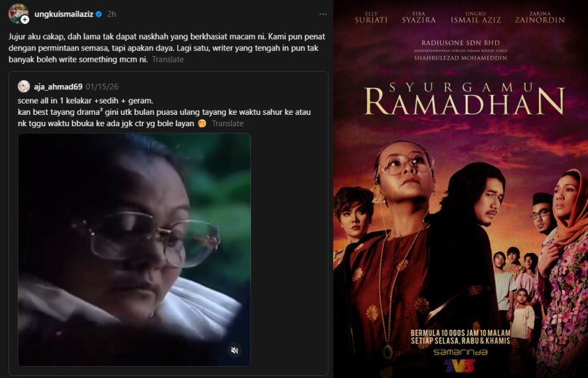Click the Samarinda logo on poster
The height and width of the screenshot is (378, 588).
(460, 352)
